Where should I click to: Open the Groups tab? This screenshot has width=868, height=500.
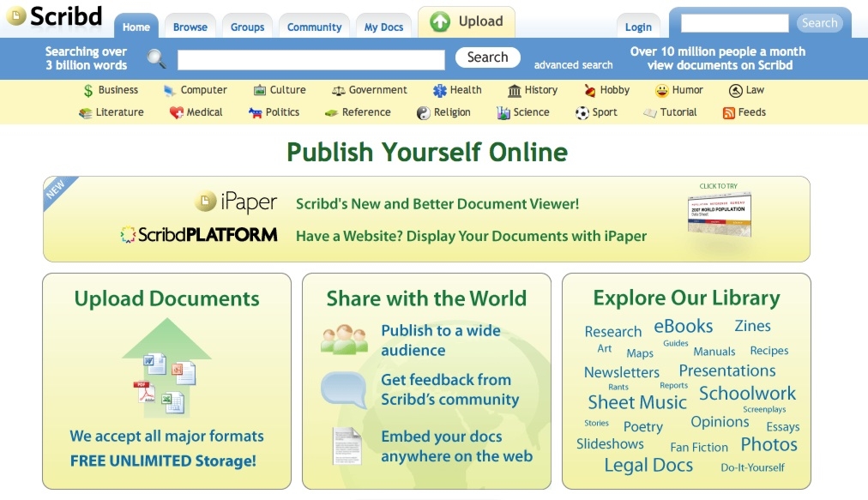click(x=247, y=27)
